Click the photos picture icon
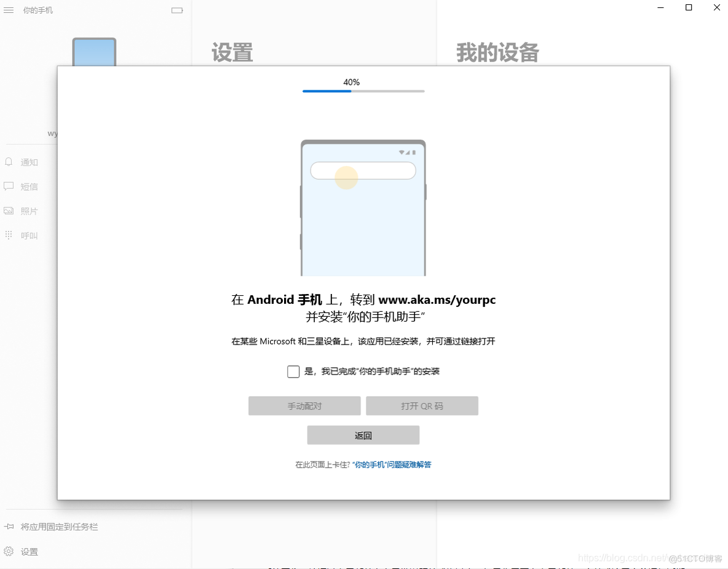Screen dimensions: 728x569 click(9, 211)
